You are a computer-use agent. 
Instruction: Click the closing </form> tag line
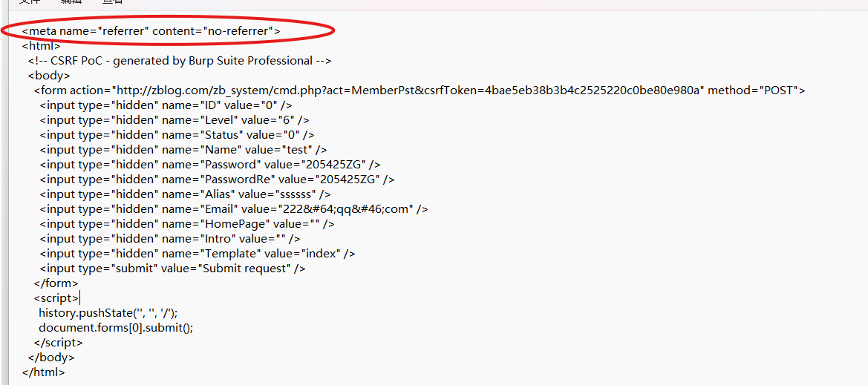tap(56, 283)
